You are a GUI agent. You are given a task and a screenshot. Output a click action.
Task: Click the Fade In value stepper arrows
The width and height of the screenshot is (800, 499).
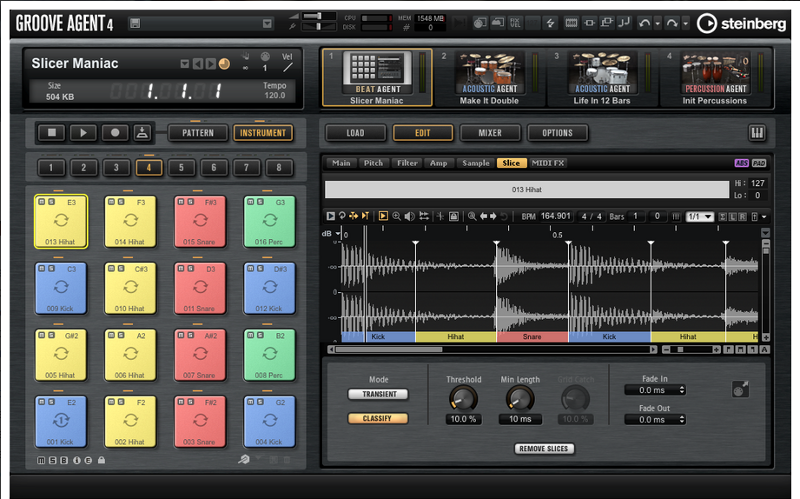pos(682,390)
